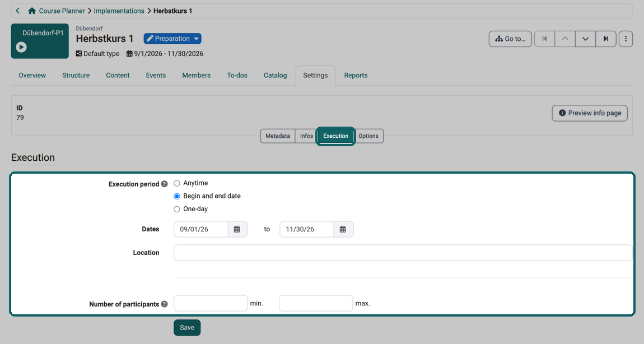Open the Implementations breadcrumb link

pos(119,11)
